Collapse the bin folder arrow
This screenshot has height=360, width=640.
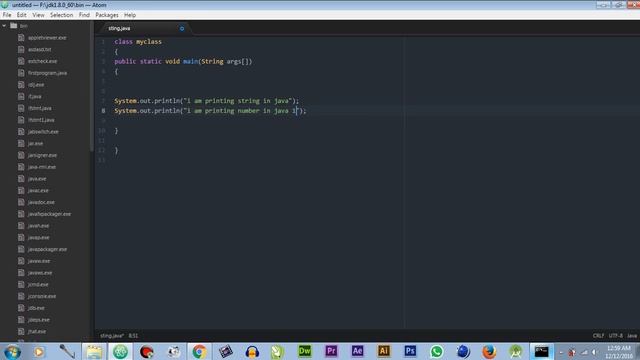pyautogui.click(x=4, y=26)
